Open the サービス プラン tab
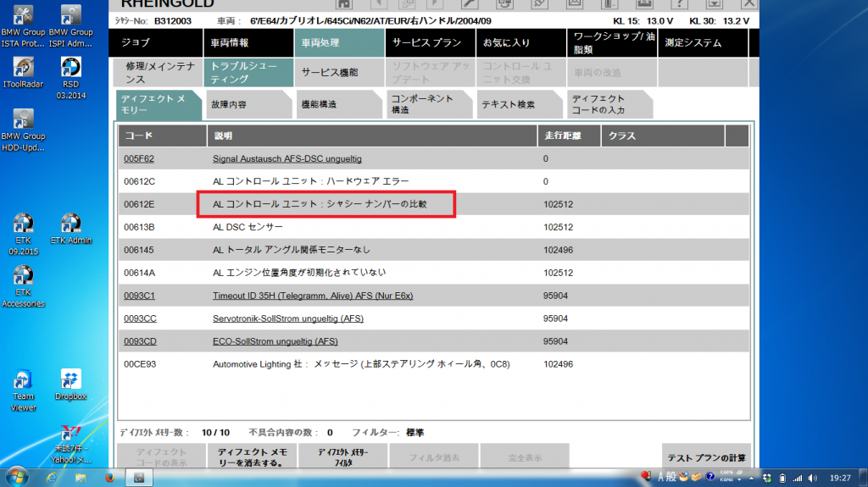Image resolution: width=868 pixels, height=487 pixels. (x=430, y=42)
